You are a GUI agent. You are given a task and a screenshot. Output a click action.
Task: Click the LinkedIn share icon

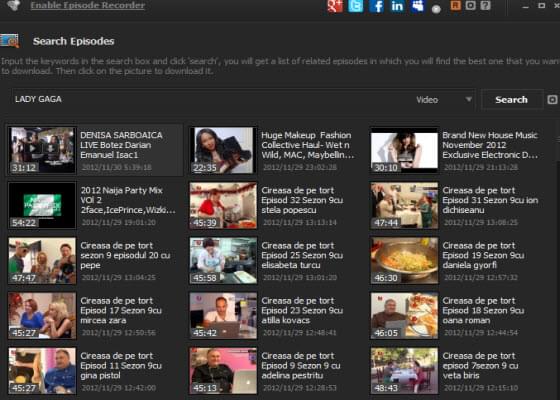pos(397,6)
